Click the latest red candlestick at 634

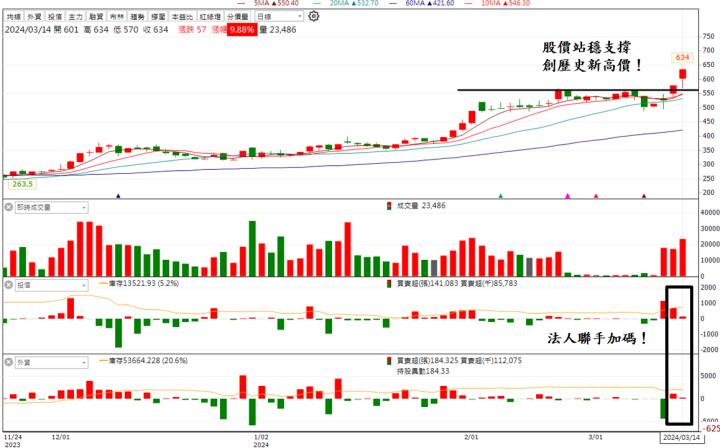[683, 74]
